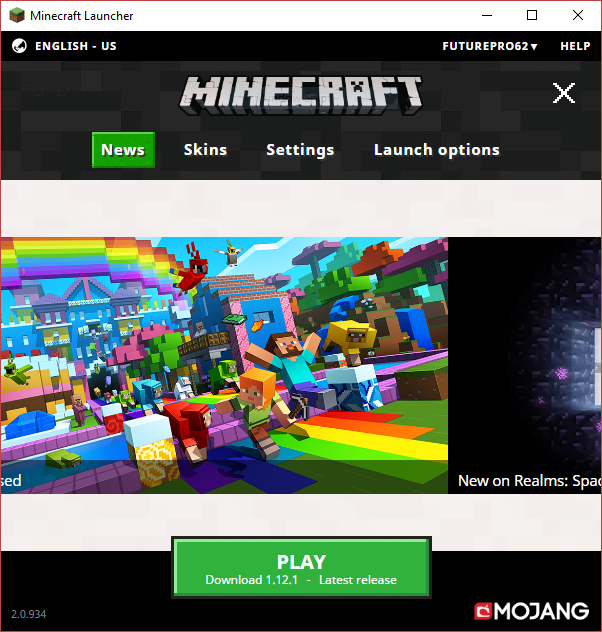Expand the FUTUREPRO62 account dropdown

[x=490, y=46]
